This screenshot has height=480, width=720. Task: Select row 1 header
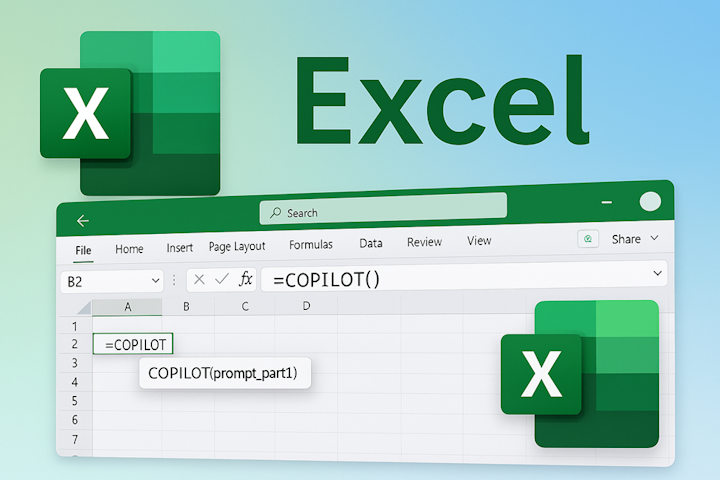point(75,327)
